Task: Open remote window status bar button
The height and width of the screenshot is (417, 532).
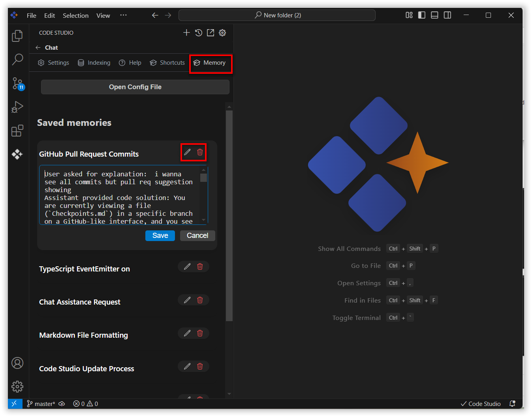Action: 15,404
